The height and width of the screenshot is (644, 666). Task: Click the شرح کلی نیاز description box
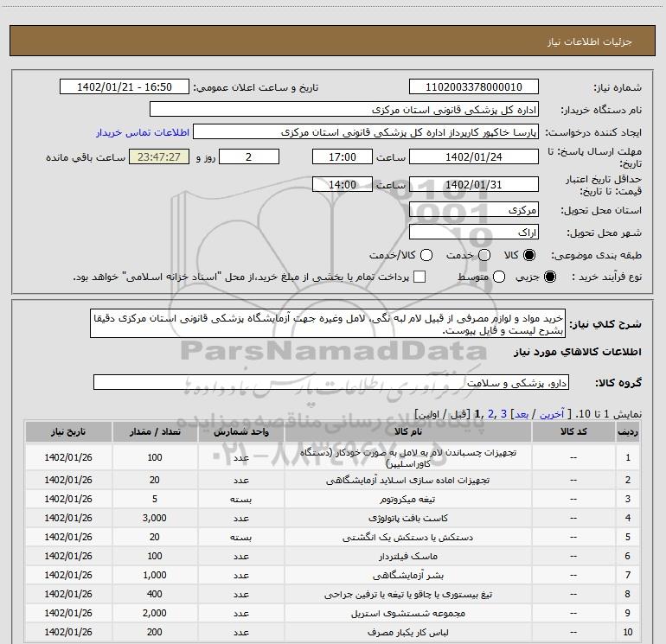coord(328,324)
